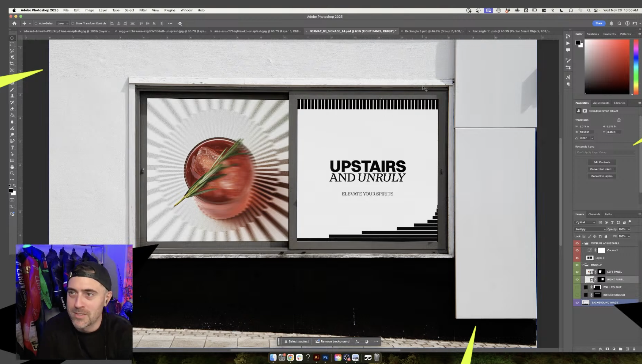Screen dimensions: 642x364
Task: Select the Clone Stamp tool
Action: [12, 96]
